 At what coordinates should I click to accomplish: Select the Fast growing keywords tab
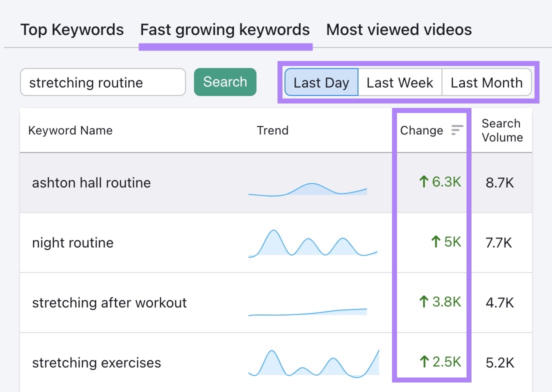pyautogui.click(x=225, y=29)
